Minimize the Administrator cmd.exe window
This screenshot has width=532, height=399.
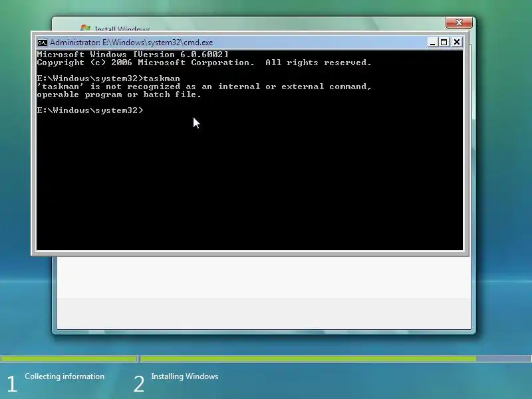point(432,43)
